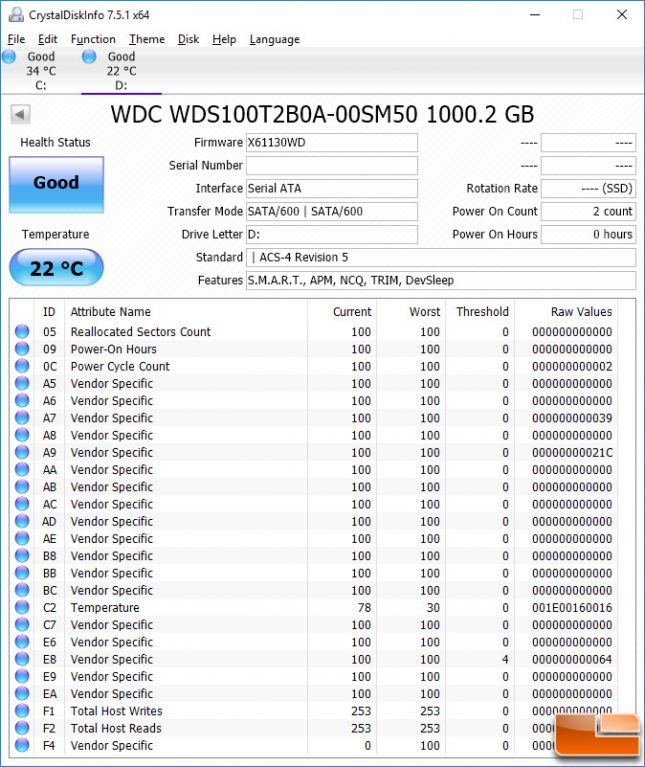Viewport: 645px width, 767px height.
Task: Click status orb for EA row
Action: (x=22, y=694)
